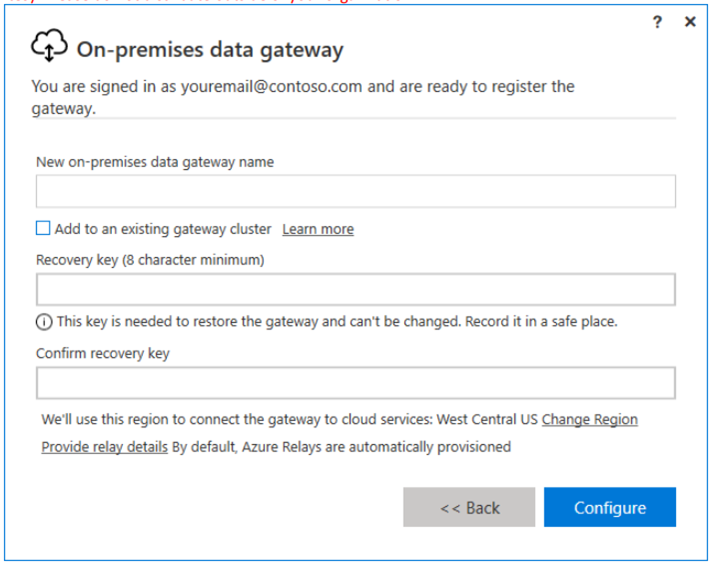Enable the existing gateway cluster checkbox

coord(43,229)
